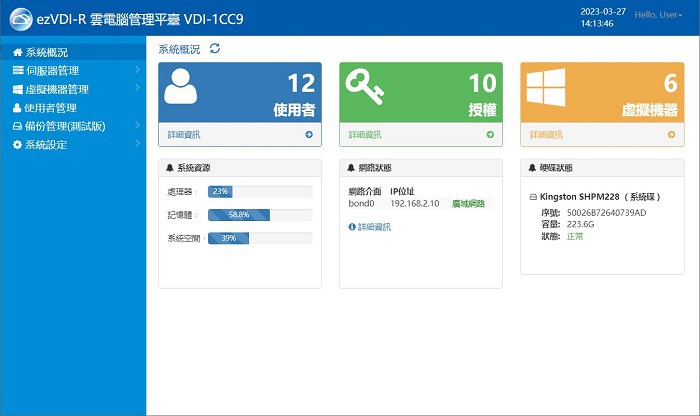The height and width of the screenshot is (416, 700).
Task: Click the arrow icon in 虛擬機器 details row
Action: (x=671, y=134)
